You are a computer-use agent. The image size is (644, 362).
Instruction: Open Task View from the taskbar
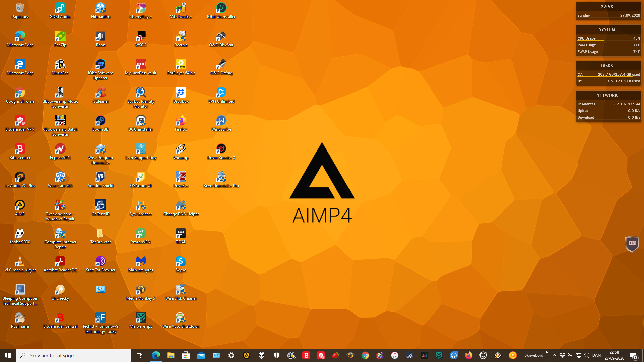(140, 355)
